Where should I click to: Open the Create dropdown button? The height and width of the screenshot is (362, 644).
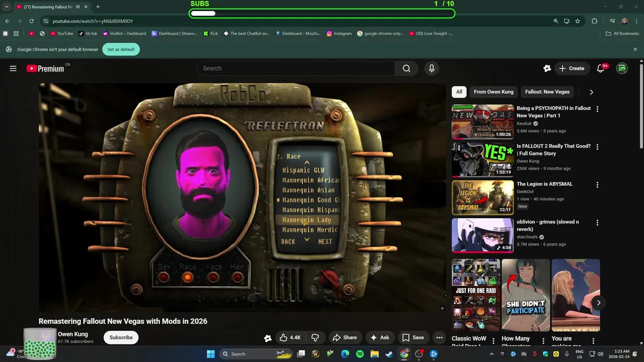572,68
